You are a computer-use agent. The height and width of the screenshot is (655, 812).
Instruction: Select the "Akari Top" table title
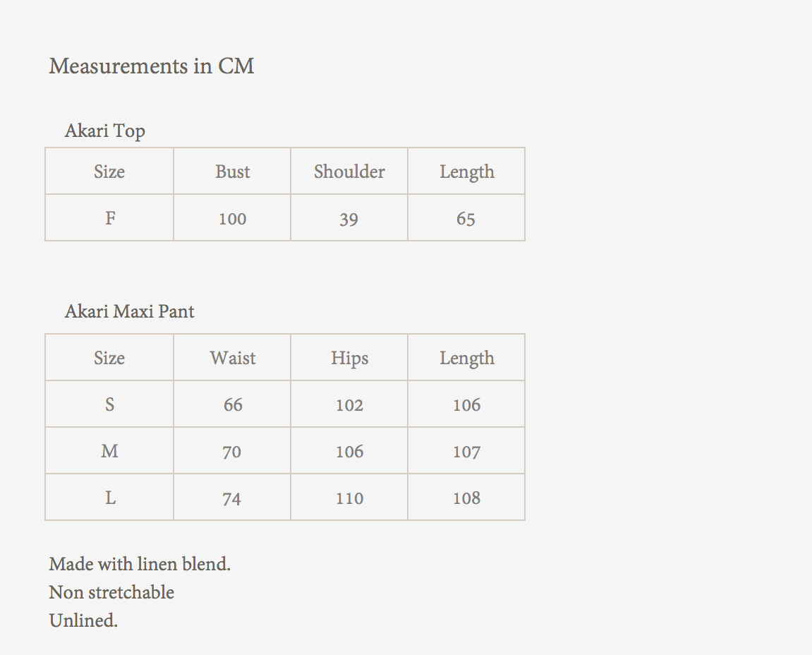105,131
